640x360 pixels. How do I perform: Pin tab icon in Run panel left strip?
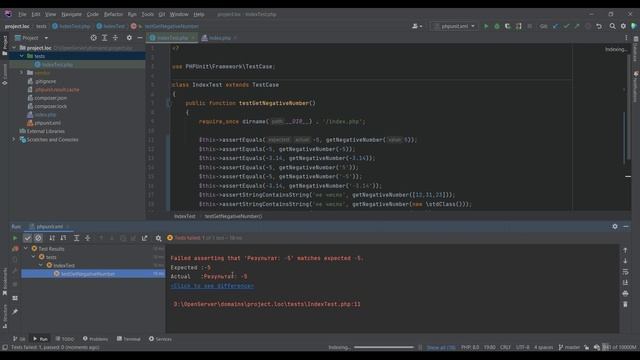15,312
